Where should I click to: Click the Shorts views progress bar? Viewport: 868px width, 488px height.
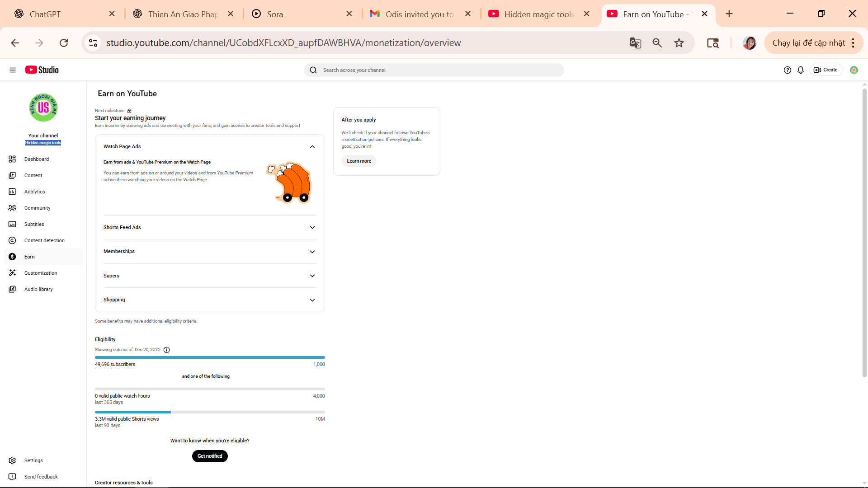tap(210, 412)
